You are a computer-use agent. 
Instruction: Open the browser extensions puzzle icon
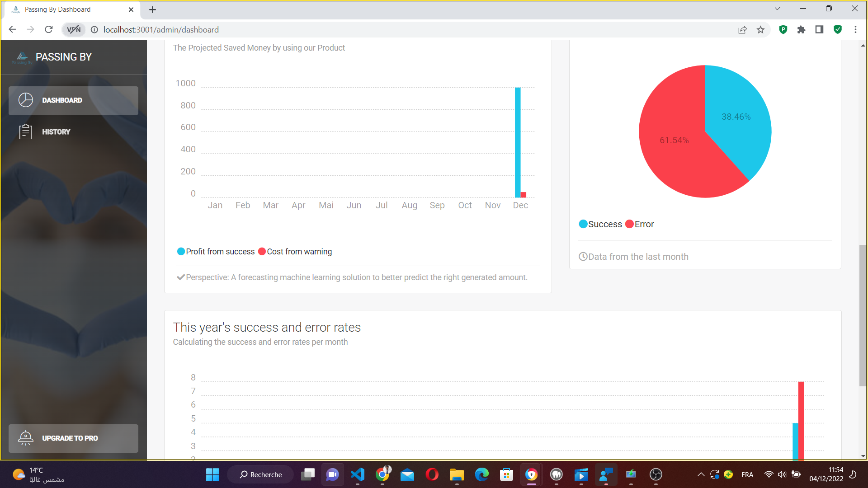pos(801,30)
